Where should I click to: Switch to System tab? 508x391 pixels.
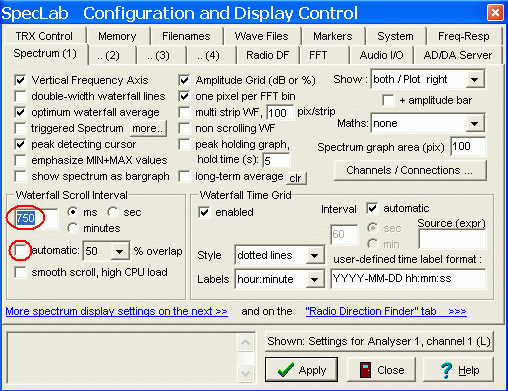[x=395, y=36]
